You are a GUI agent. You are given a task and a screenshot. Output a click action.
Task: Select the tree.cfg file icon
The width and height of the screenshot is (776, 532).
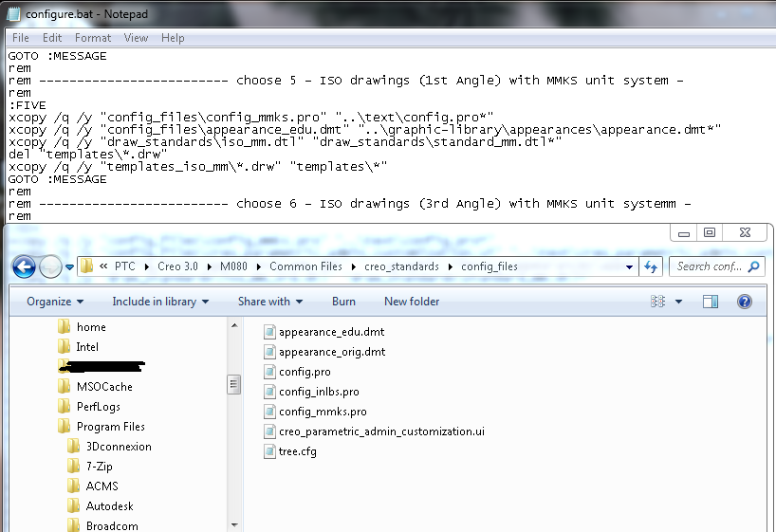[269, 451]
